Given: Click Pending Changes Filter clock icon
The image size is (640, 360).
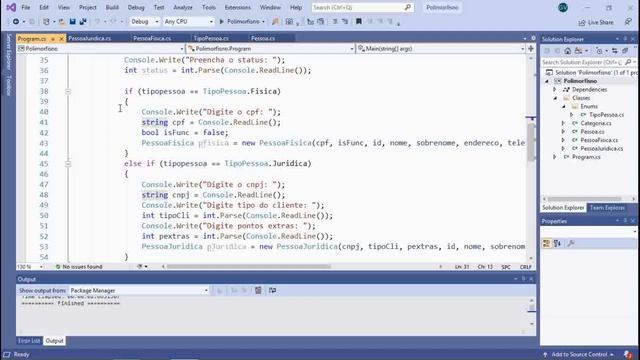Looking at the screenshot, I should (599, 51).
